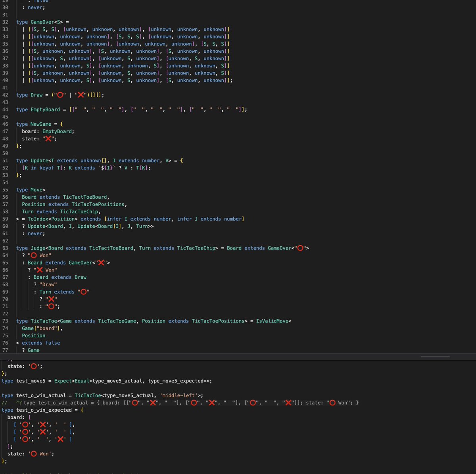Click 'Expect<Equal<' in lower pane
Image resolution: width=476 pixels, height=474 pixels.
73,381
